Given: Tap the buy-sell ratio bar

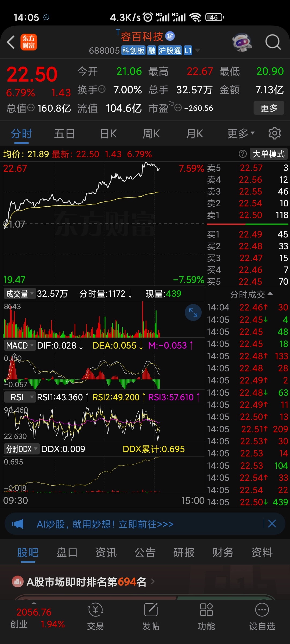Looking at the screenshot, I should (247, 224).
